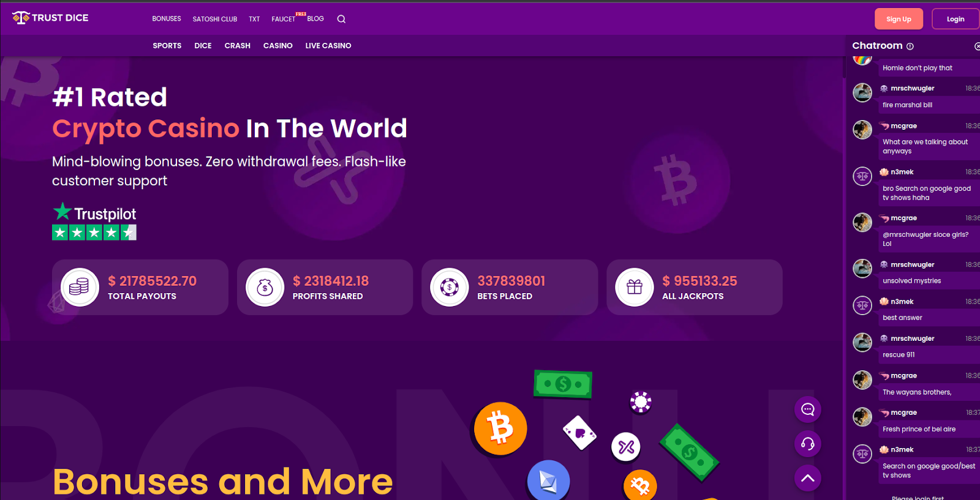Click the headset customer support icon
This screenshot has width=980, height=500.
[x=807, y=444]
